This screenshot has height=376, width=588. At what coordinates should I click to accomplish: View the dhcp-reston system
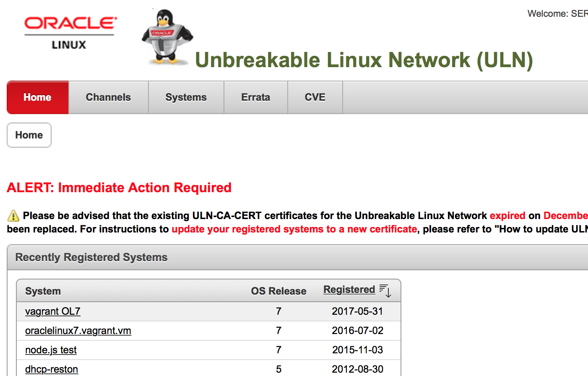52,369
